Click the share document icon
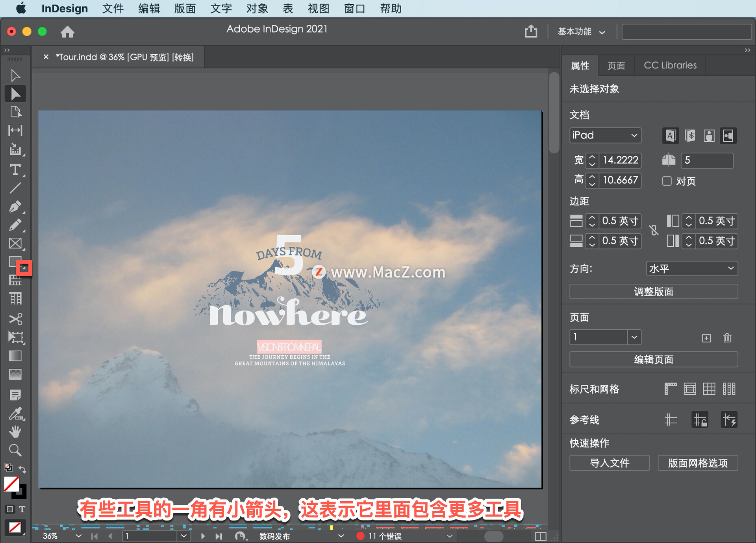Image resolution: width=756 pixels, height=543 pixels. (531, 31)
